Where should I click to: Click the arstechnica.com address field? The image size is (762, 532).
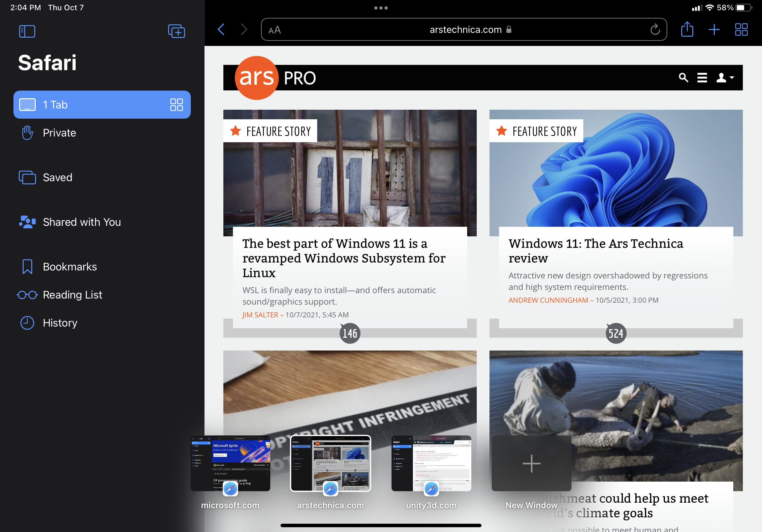(465, 30)
